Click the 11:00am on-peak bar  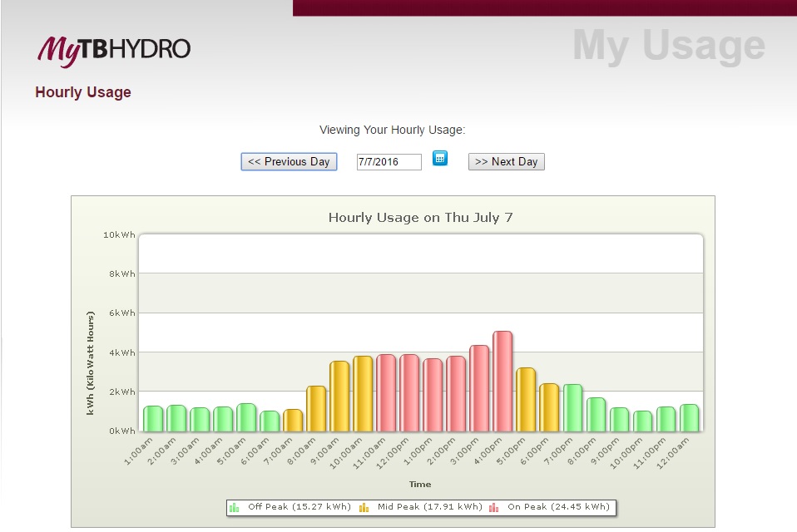pyautogui.click(x=386, y=393)
